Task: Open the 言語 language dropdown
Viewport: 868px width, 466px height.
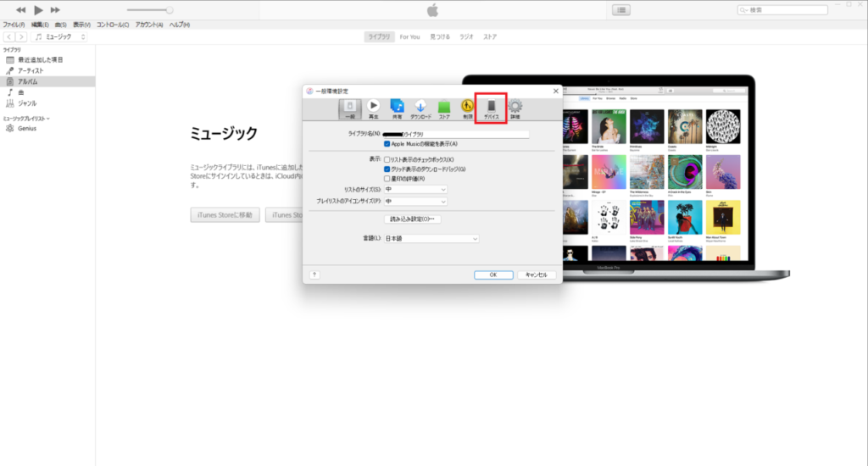Action: [431, 239]
